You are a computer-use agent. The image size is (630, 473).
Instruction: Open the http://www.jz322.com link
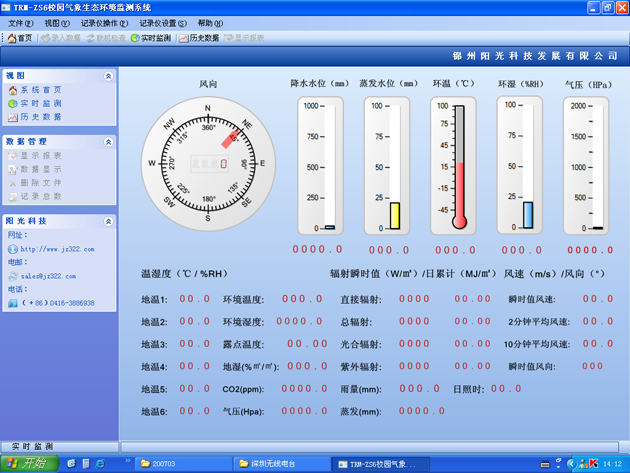[56, 249]
